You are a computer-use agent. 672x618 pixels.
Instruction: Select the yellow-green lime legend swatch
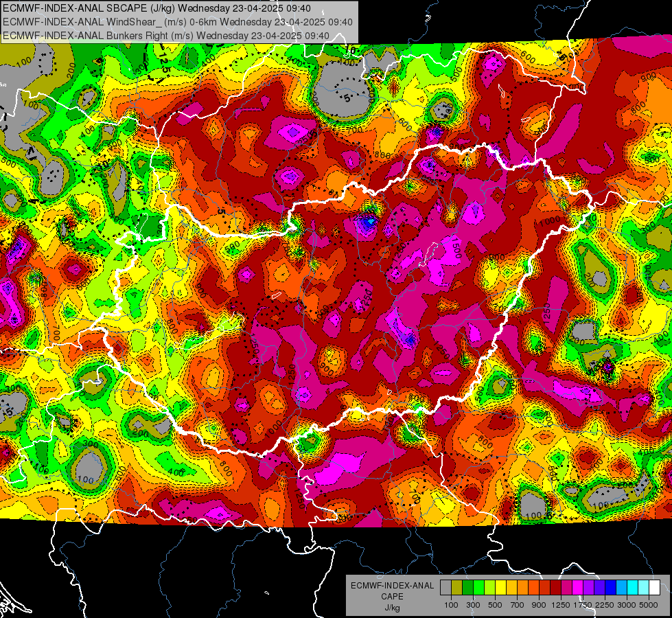click(489, 587)
